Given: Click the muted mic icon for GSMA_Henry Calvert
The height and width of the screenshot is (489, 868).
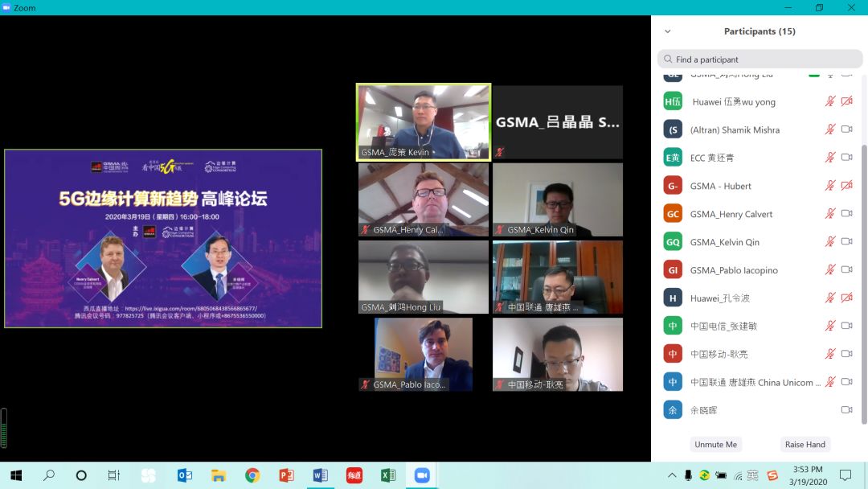Looking at the screenshot, I should 829,213.
